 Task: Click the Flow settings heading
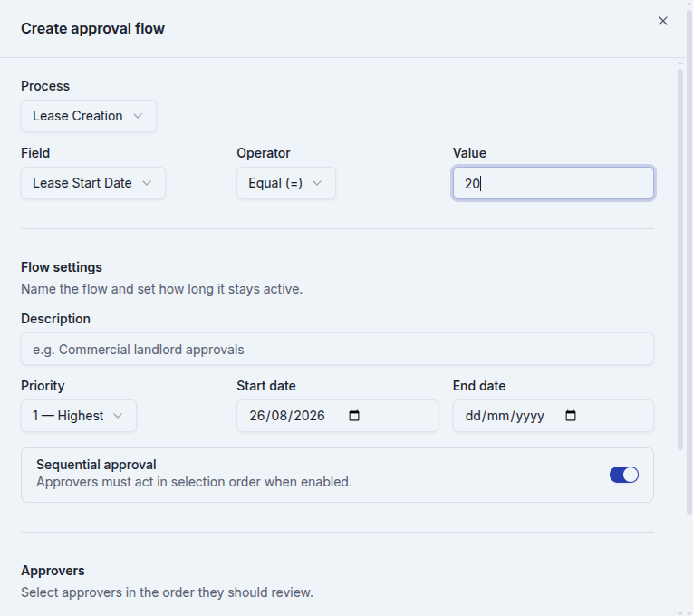pos(62,267)
